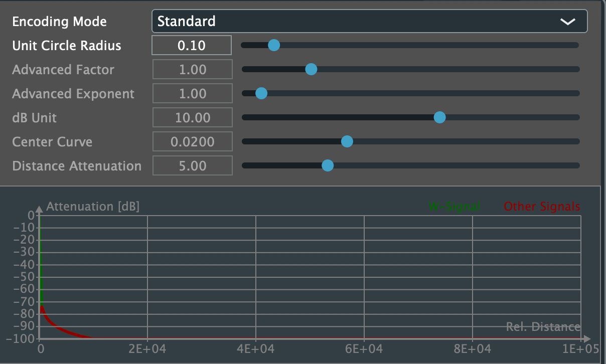The height and width of the screenshot is (364, 606).
Task: Select the Center Curve value field
Action: coord(192,141)
